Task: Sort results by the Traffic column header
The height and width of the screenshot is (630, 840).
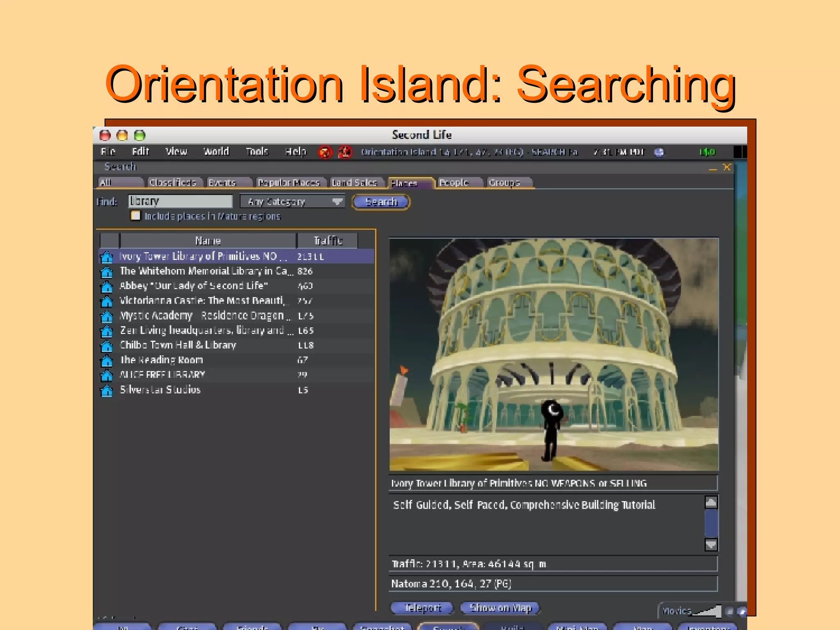Action: point(328,241)
